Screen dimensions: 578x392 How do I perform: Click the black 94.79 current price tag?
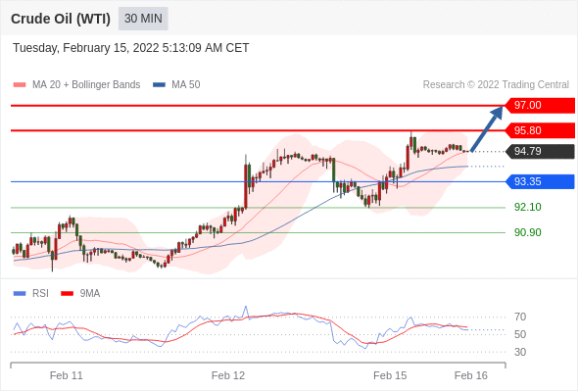click(540, 151)
